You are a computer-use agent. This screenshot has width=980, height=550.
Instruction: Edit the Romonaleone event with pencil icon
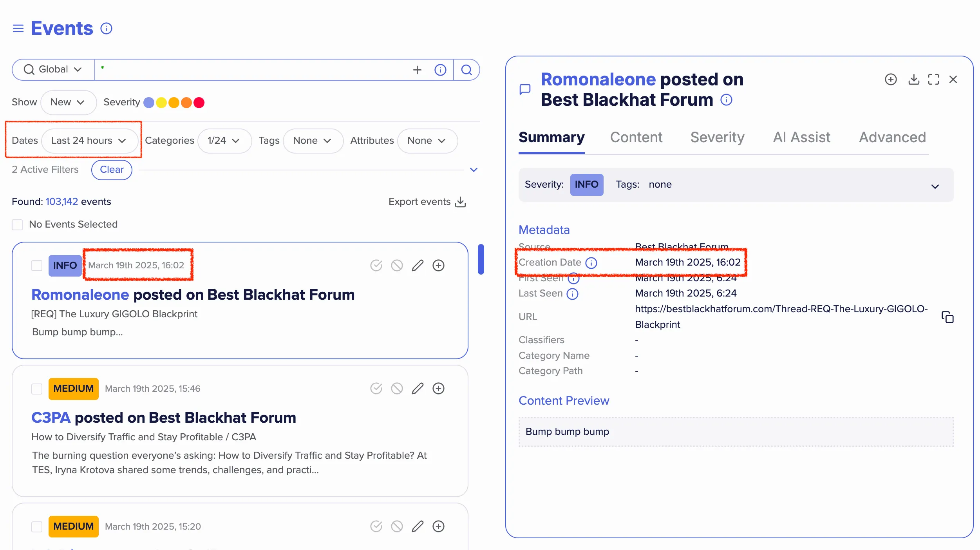(418, 266)
